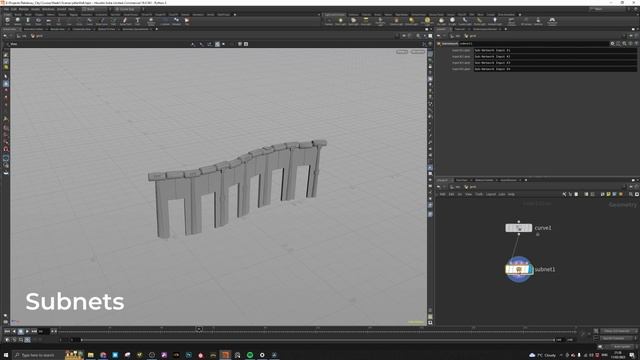Add a Spot Light from the shelf
The width and height of the screenshot is (640, 360).
[x=353, y=21]
